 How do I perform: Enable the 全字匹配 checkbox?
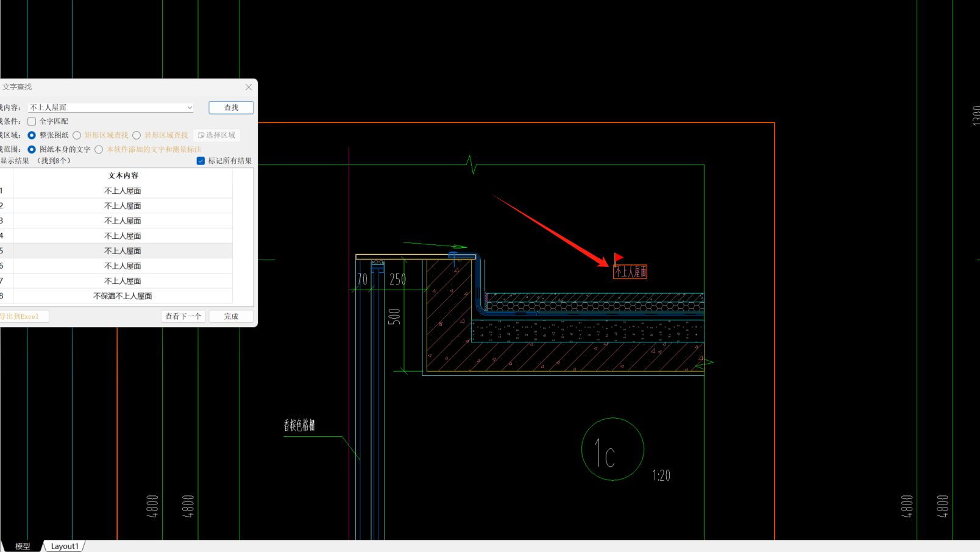(x=32, y=121)
